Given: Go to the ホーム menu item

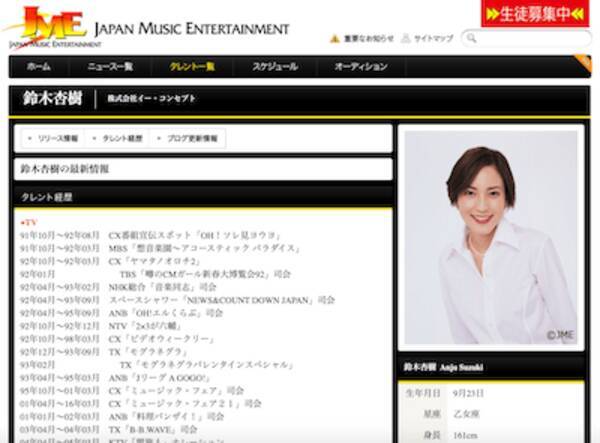Looking at the screenshot, I should pos(39,67).
